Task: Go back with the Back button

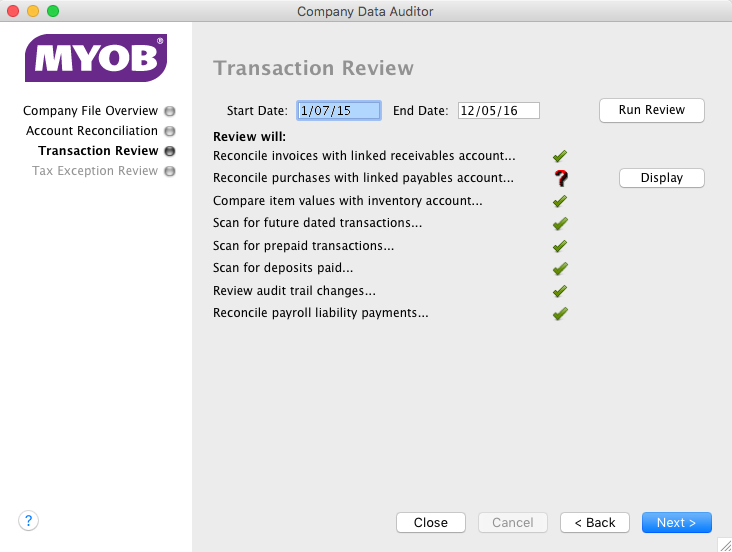Action: click(595, 522)
